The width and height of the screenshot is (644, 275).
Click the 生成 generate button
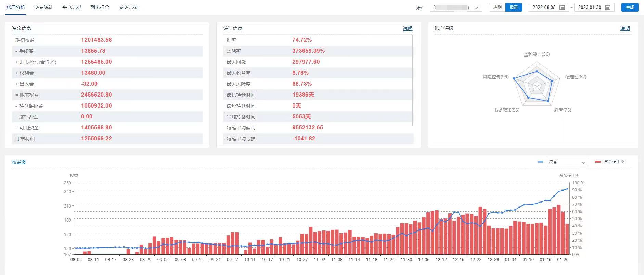(x=630, y=7)
